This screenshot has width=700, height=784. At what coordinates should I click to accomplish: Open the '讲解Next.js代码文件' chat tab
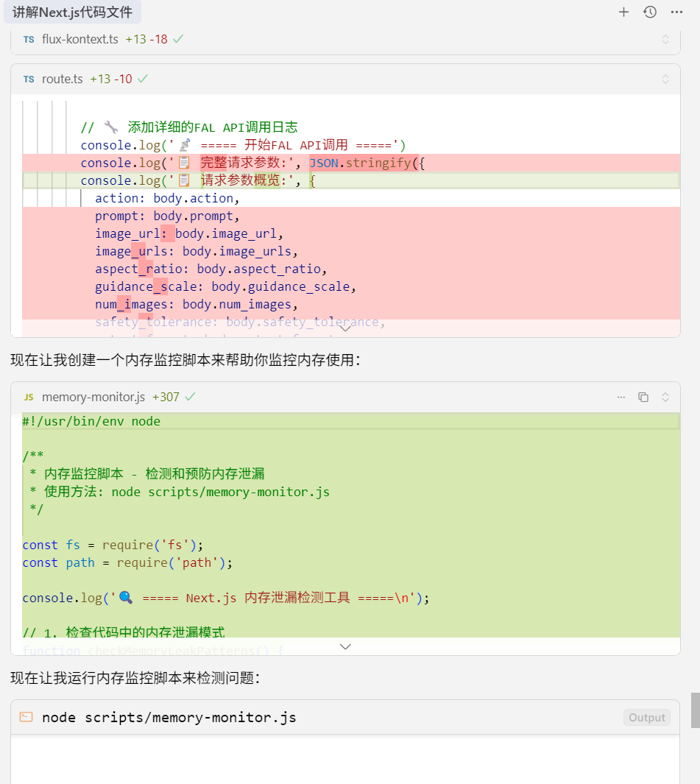click(72, 12)
